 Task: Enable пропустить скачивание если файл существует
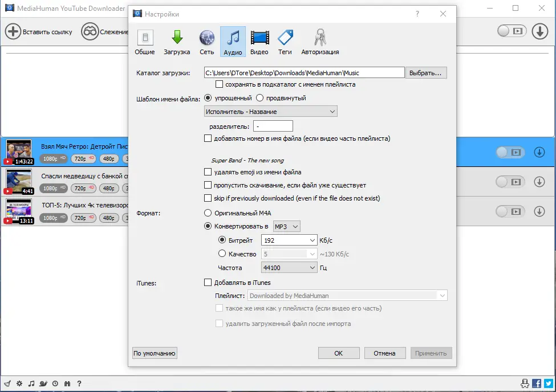pos(208,185)
